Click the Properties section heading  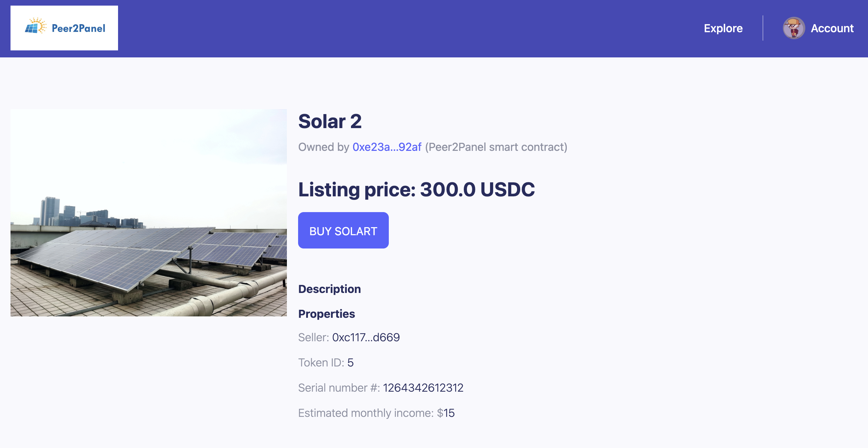coord(326,314)
